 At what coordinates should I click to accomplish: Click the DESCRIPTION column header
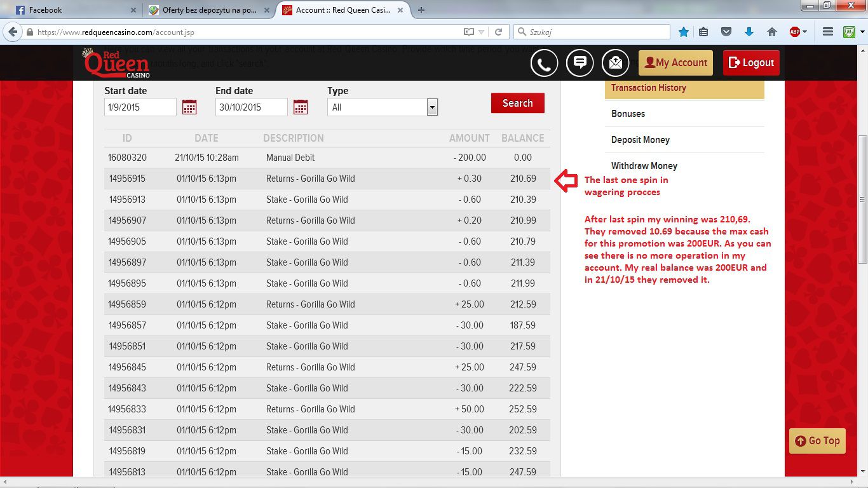(x=294, y=138)
